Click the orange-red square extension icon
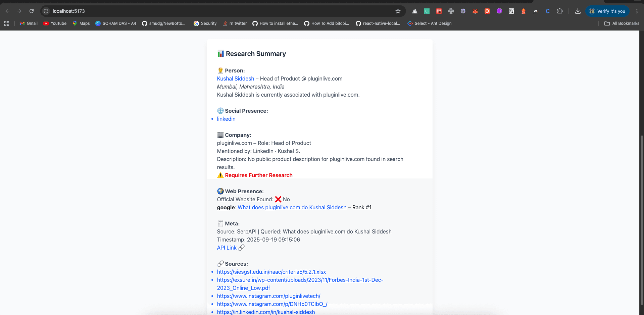This screenshot has height=315, width=644. (487, 11)
